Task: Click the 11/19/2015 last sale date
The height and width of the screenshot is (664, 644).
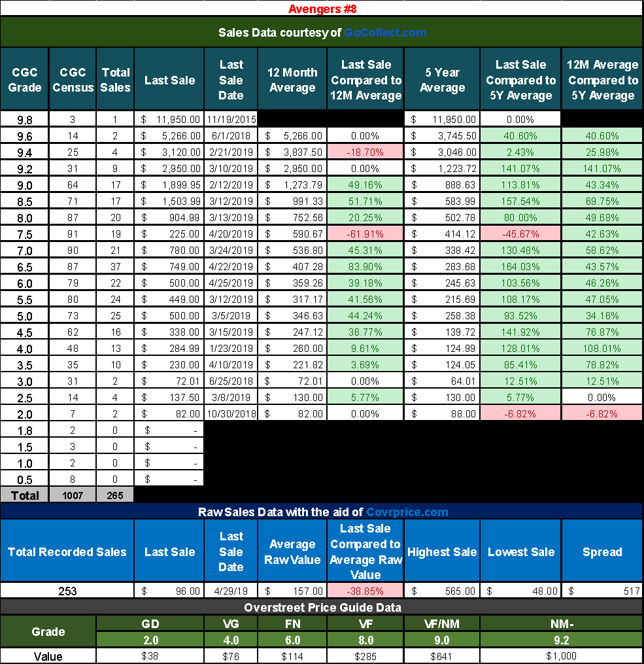Action: pos(231,120)
